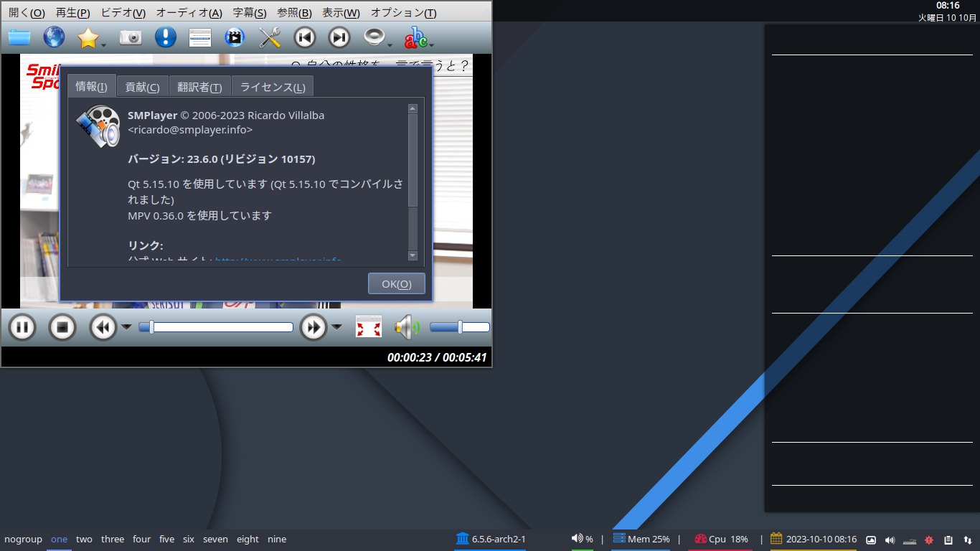Rewind the video with the back button

103,328
